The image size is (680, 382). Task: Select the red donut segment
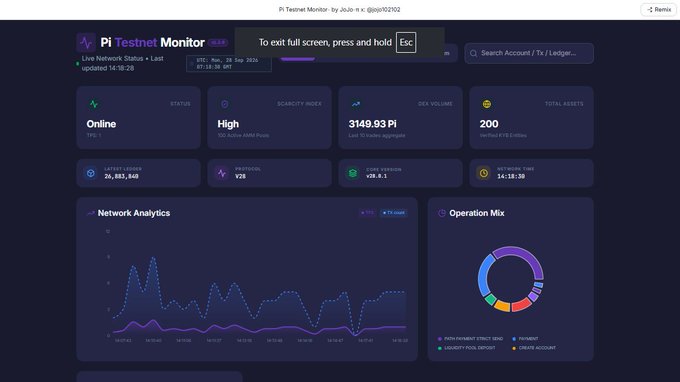point(521,305)
